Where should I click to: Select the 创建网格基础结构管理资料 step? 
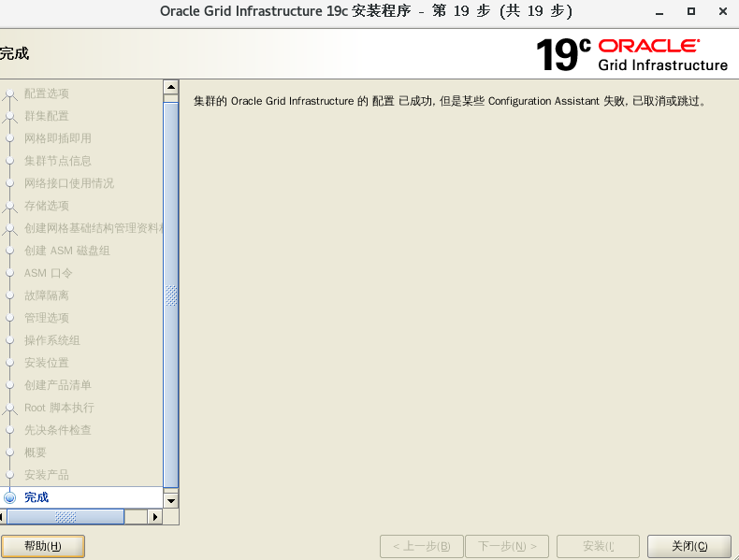tap(94, 228)
